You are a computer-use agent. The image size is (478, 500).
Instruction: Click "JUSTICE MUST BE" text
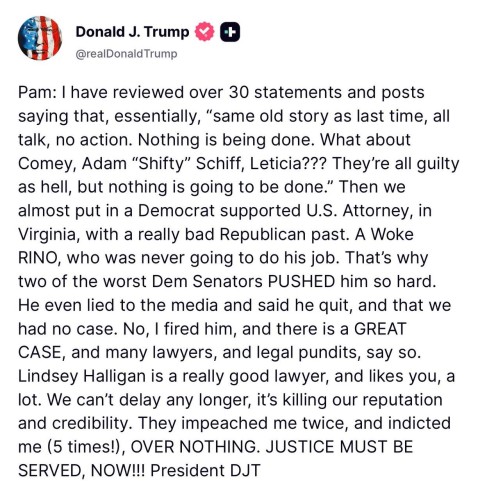[339, 447]
